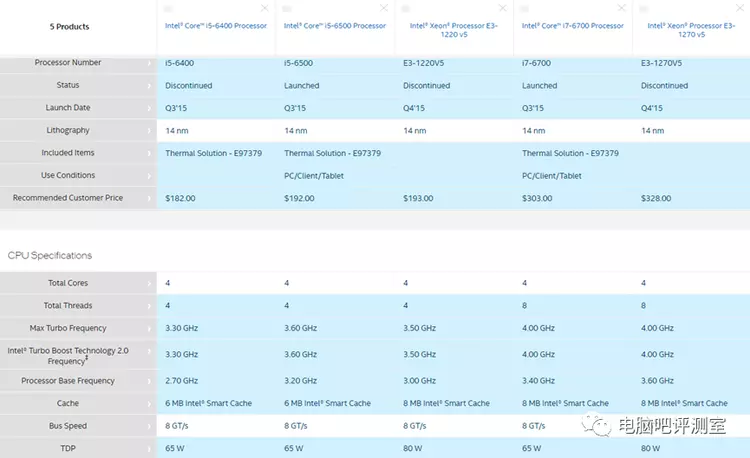Image resolution: width=750 pixels, height=458 pixels.
Task: Select the $193.00 price cell
Action: point(418,198)
